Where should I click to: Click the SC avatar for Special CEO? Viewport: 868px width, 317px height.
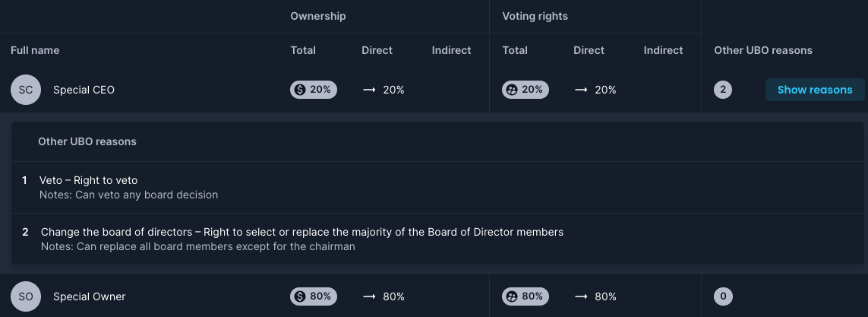click(x=26, y=90)
